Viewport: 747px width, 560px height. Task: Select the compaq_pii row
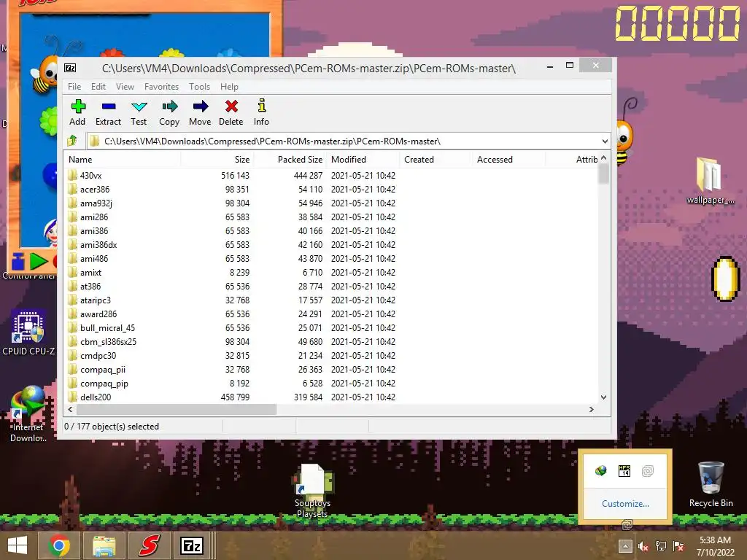pyautogui.click(x=330, y=369)
